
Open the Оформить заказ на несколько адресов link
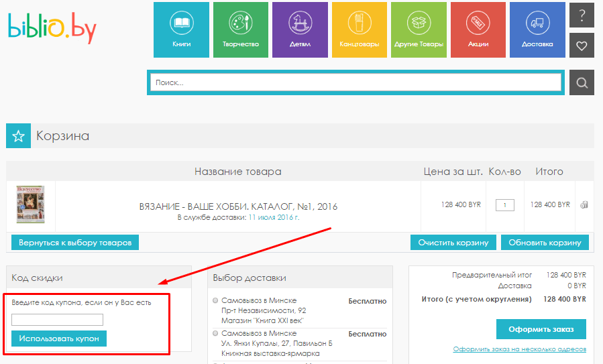point(519,349)
